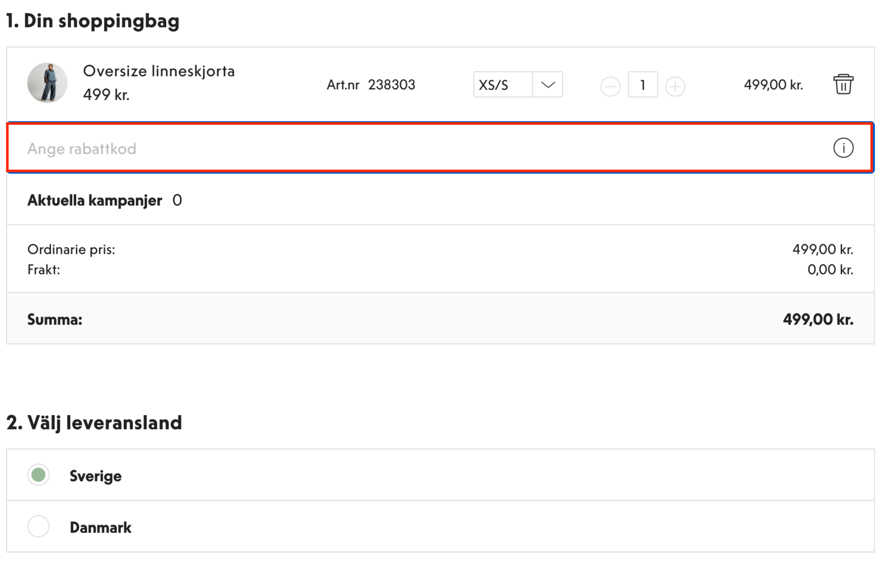The width and height of the screenshot is (882, 588).
Task: Click the Summa total row
Action: tap(440, 318)
